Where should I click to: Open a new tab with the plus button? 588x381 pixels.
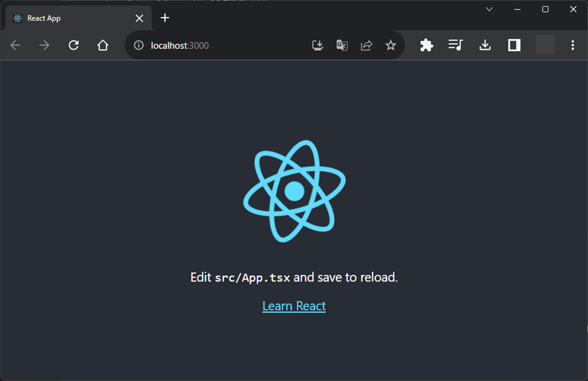pyautogui.click(x=164, y=18)
